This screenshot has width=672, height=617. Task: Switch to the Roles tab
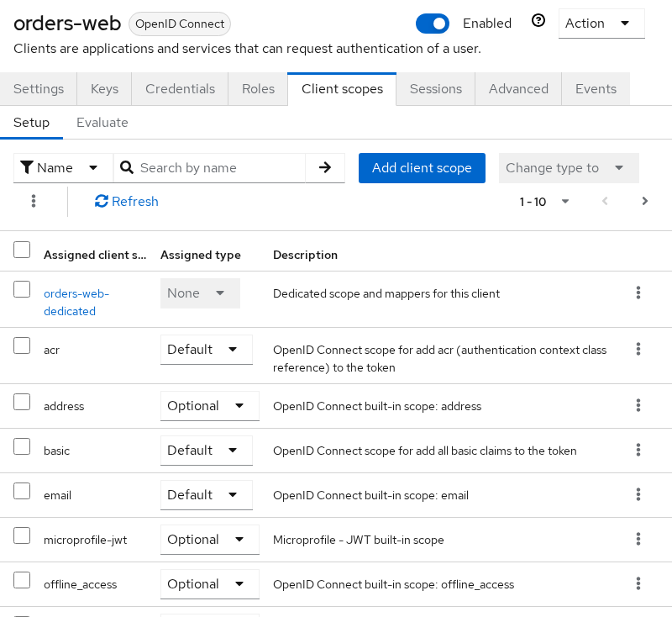258,89
